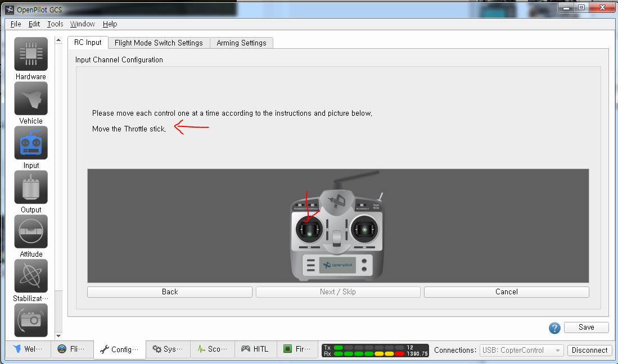Cancel the input channel wizard
The image size is (618, 364).
coord(507,292)
